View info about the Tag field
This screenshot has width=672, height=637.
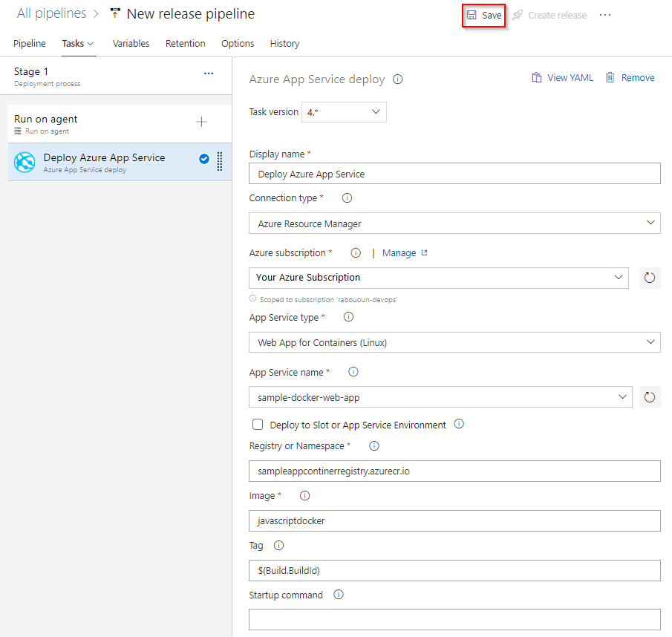[x=278, y=545]
